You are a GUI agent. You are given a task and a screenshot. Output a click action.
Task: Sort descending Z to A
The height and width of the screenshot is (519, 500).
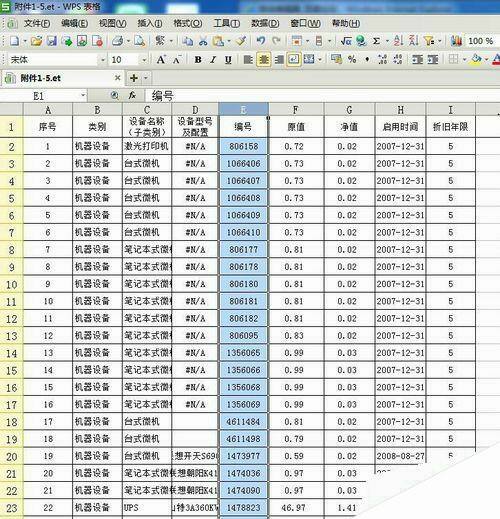click(413, 41)
